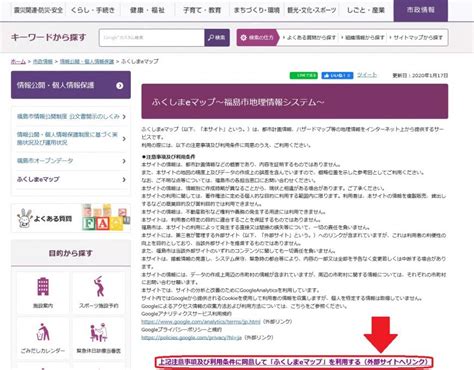This screenshot has width=474, height=370.
Task: Click the 検索の仕方 gear button
Action: [x=257, y=38]
